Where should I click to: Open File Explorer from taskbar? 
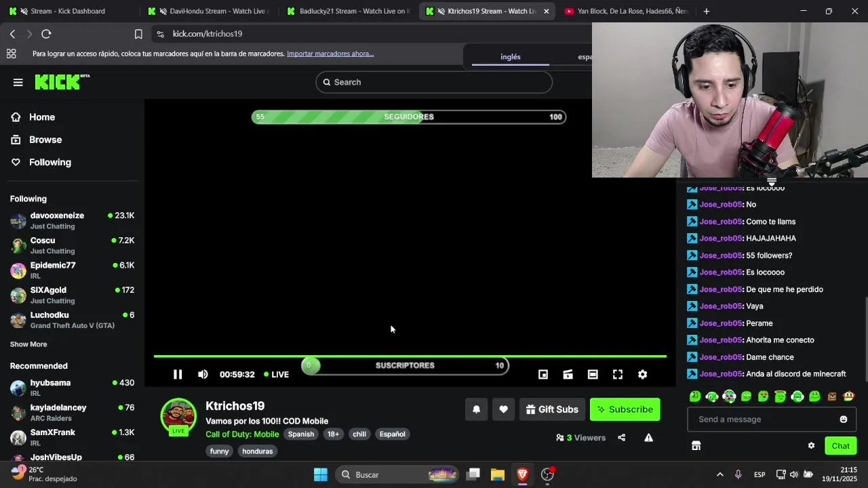coord(498,474)
